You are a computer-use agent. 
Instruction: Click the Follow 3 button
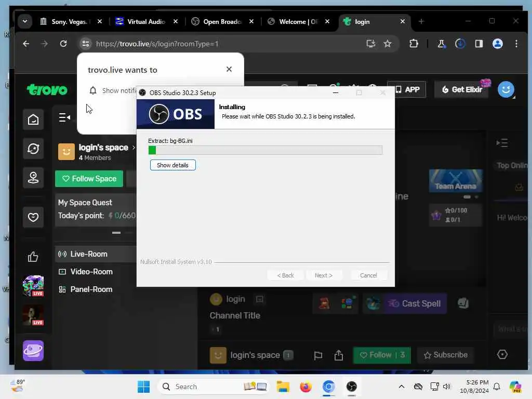click(382, 355)
